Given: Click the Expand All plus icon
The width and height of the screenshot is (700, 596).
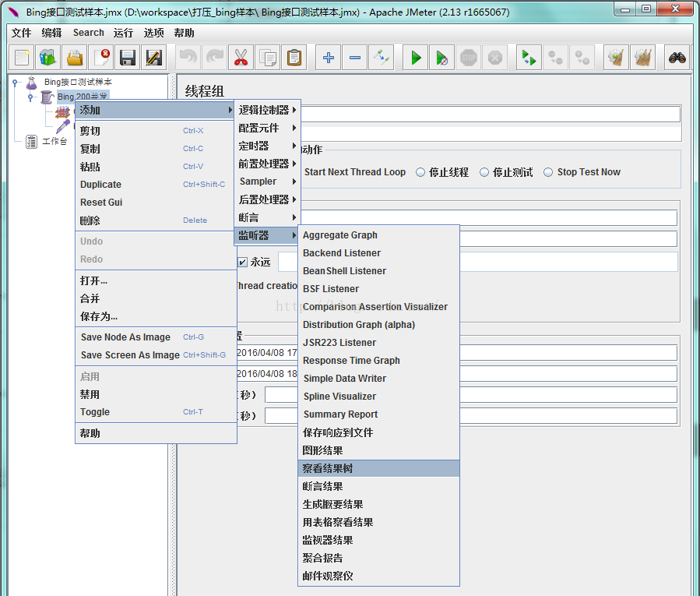Looking at the screenshot, I should [x=329, y=58].
